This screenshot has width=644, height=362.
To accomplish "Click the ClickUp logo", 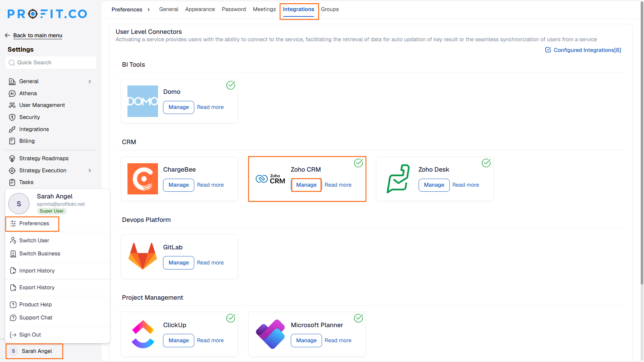I will click(143, 334).
